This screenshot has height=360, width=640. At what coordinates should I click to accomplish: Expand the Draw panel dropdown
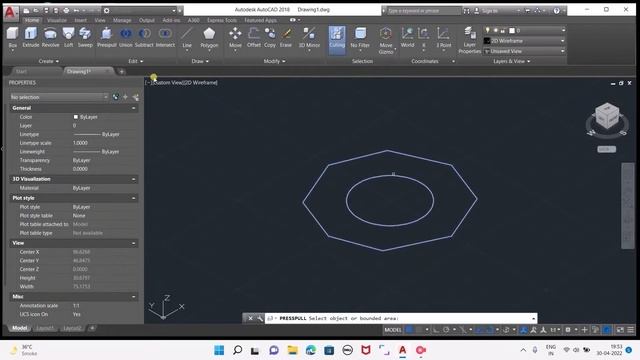[x=200, y=61]
